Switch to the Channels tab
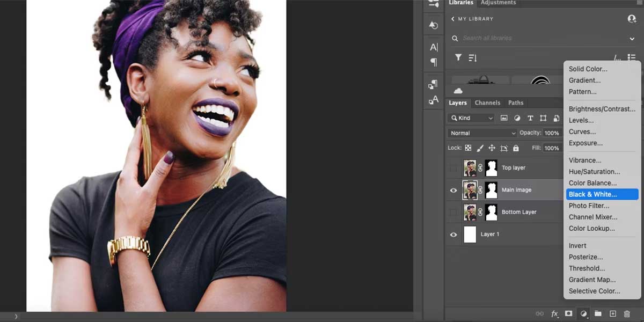This screenshot has height=322, width=644. (487, 103)
